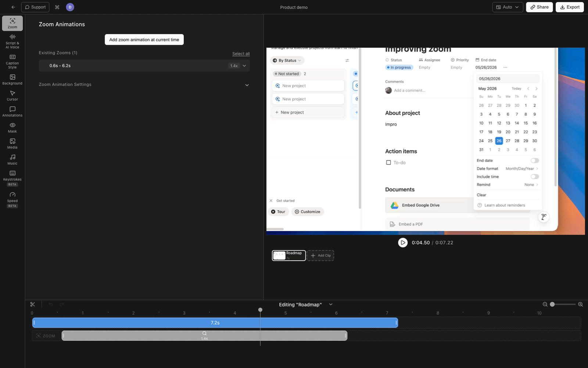Viewport: 588px width, 368px height.
Task: Click the plus New project row
Action: [x=308, y=112]
